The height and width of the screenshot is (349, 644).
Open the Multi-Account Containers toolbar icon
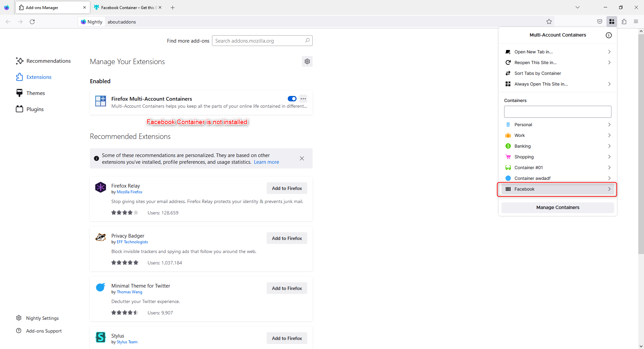pos(612,21)
